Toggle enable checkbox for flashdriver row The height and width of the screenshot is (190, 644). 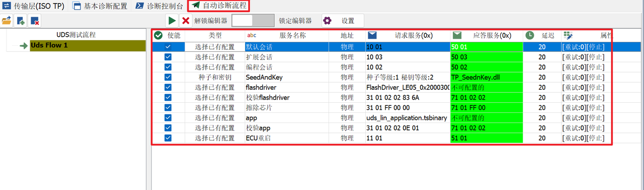tap(168, 87)
